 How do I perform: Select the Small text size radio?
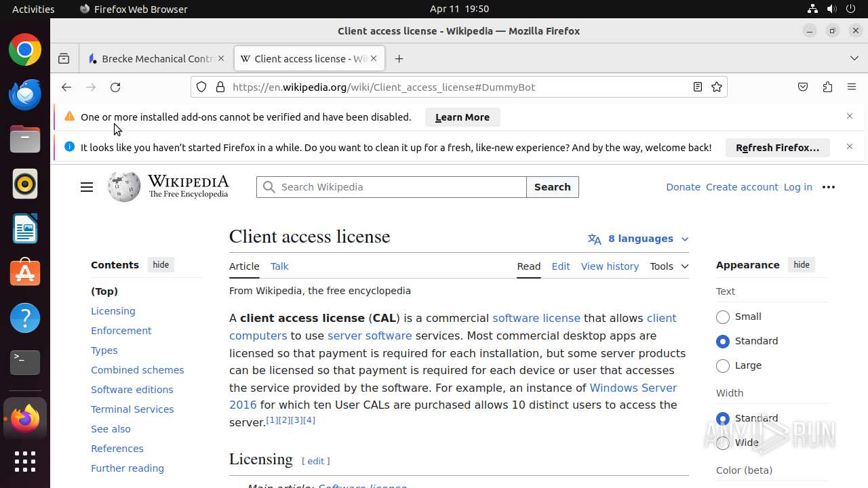[723, 317]
